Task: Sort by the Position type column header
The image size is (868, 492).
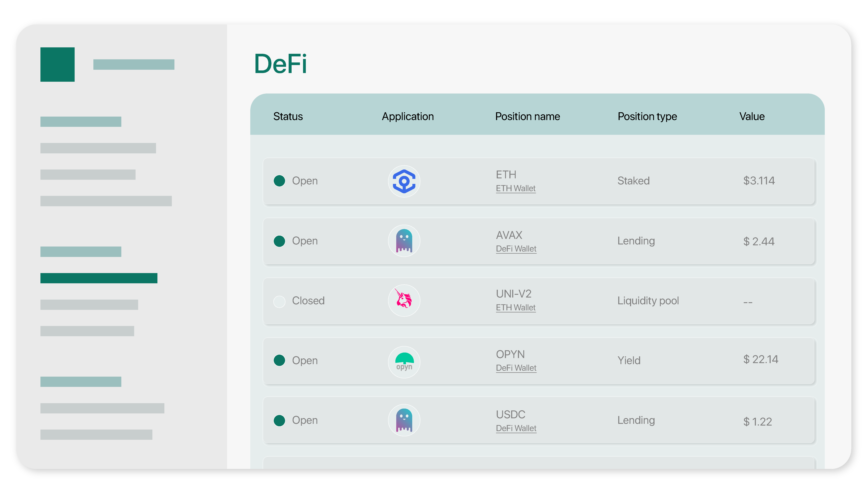Action: click(647, 116)
